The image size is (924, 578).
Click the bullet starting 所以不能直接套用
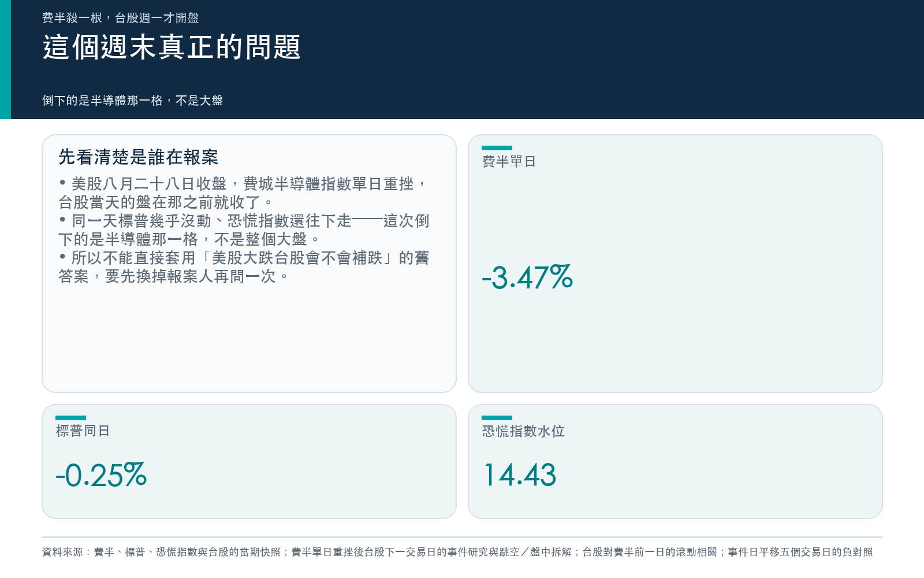[244, 267]
